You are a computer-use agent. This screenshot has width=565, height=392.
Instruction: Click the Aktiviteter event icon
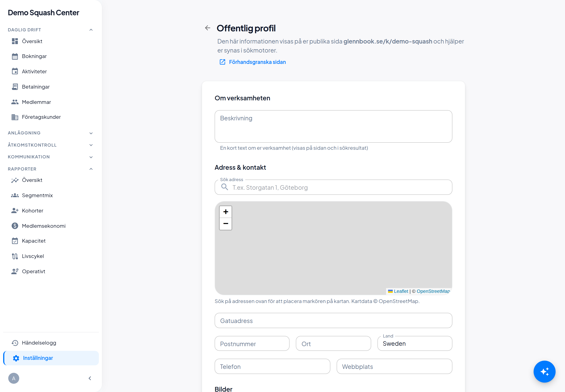(15, 72)
